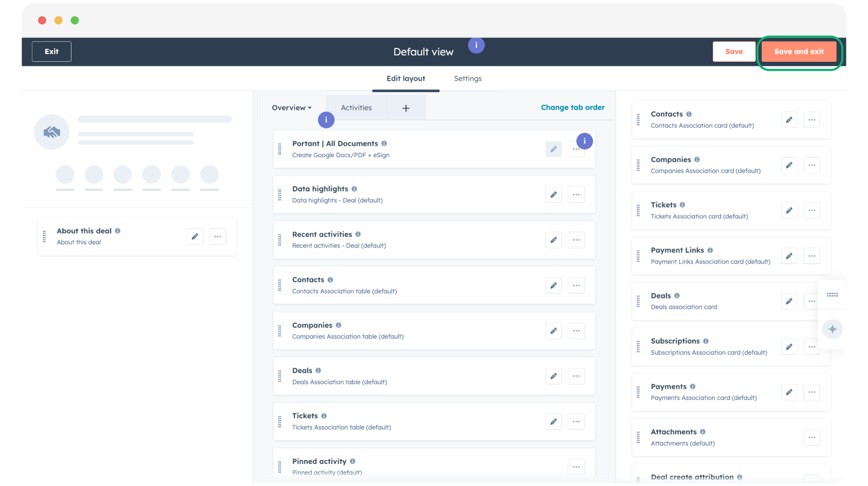Click pencil icon on About this deal card
The height and width of the screenshot is (486, 868).
click(x=195, y=237)
